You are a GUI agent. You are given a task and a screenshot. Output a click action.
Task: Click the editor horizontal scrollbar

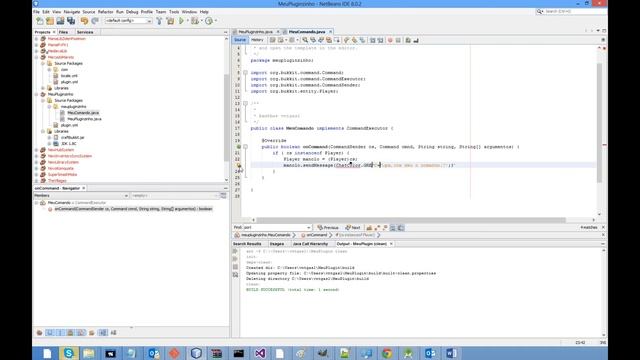[410, 220]
